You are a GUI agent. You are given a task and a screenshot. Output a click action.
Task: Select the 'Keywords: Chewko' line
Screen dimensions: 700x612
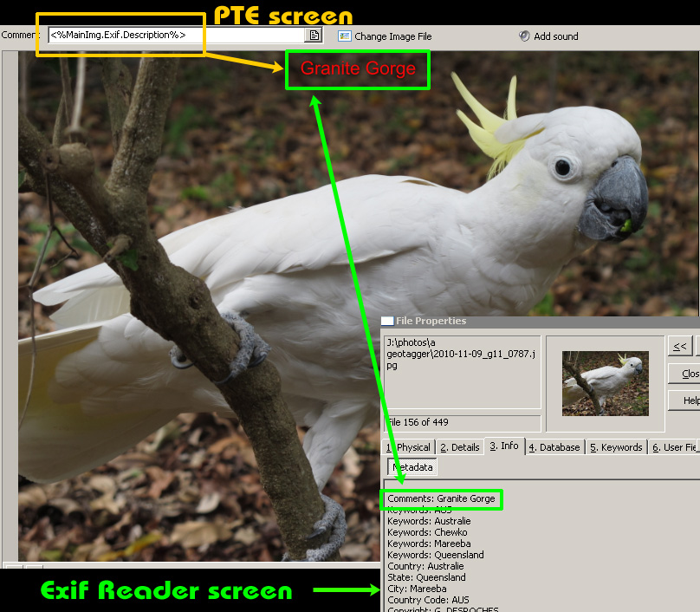[427, 532]
